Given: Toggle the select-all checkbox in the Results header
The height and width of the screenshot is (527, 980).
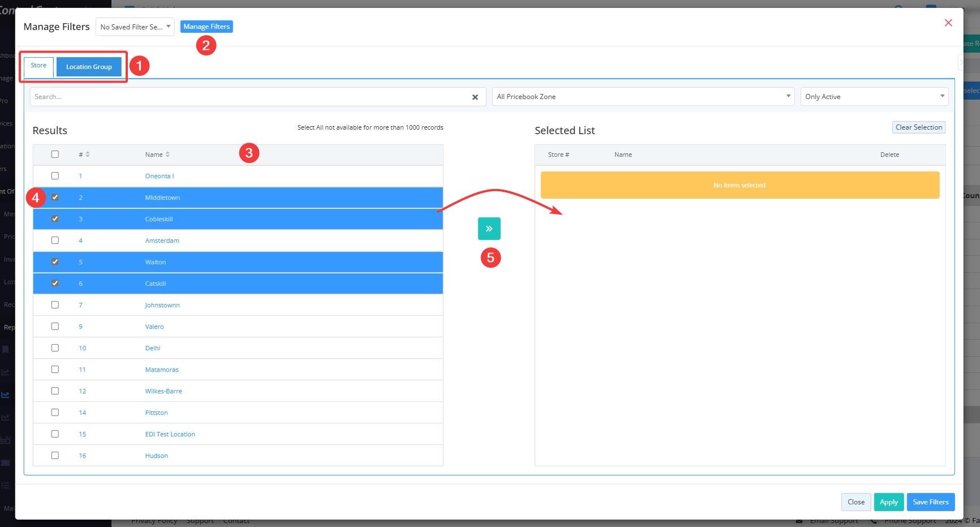Looking at the screenshot, I should 55,154.
